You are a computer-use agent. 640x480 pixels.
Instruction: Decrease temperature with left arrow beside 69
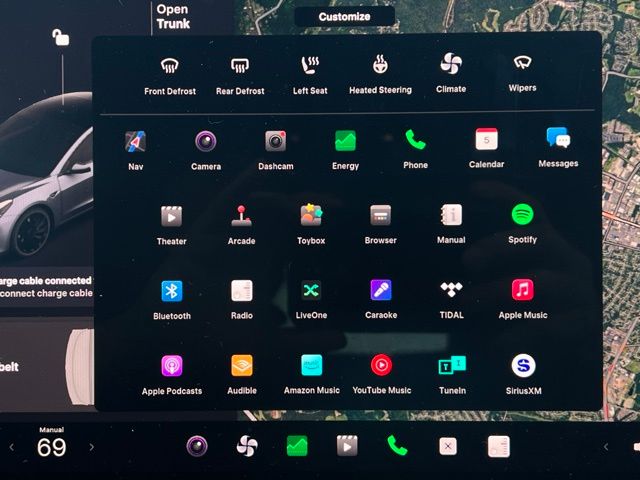tap(12, 447)
